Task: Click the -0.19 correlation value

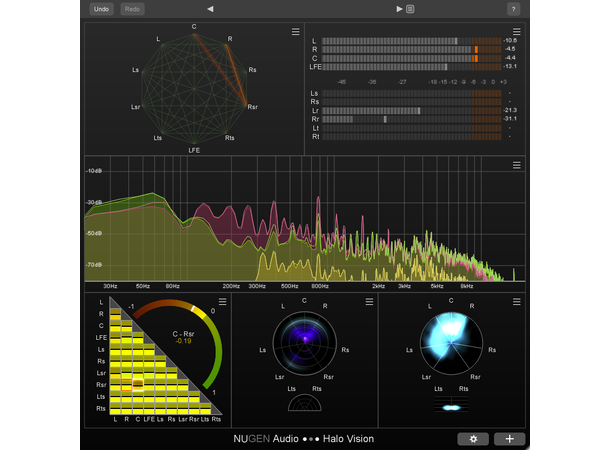Action: 183,341
